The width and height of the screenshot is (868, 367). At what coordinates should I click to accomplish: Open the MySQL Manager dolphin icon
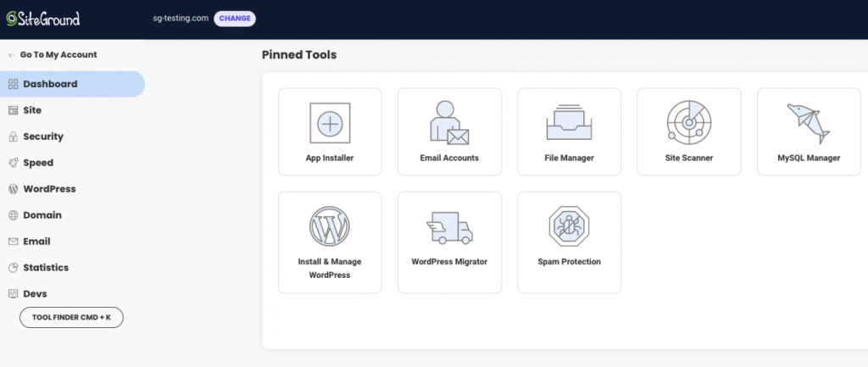[x=809, y=123]
